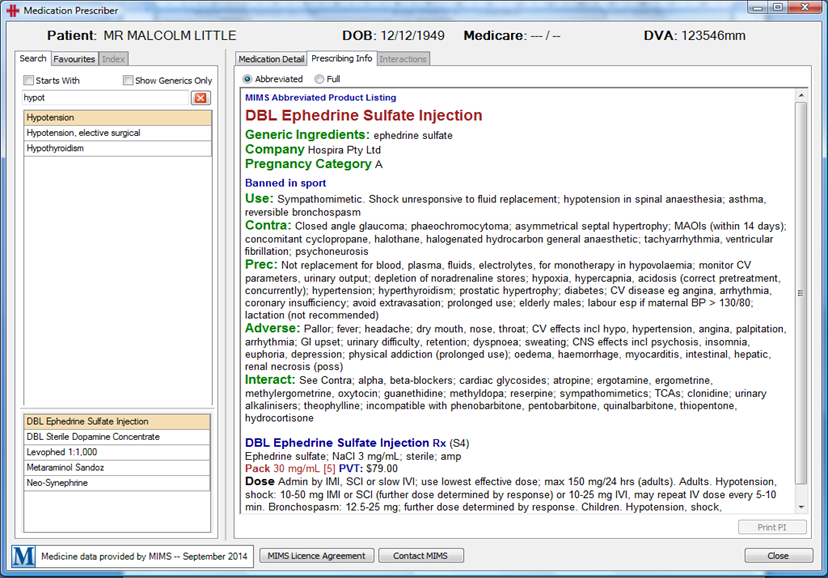828x578 pixels.
Task: Toggle the Show Generics Only checkbox
Action: click(x=128, y=80)
